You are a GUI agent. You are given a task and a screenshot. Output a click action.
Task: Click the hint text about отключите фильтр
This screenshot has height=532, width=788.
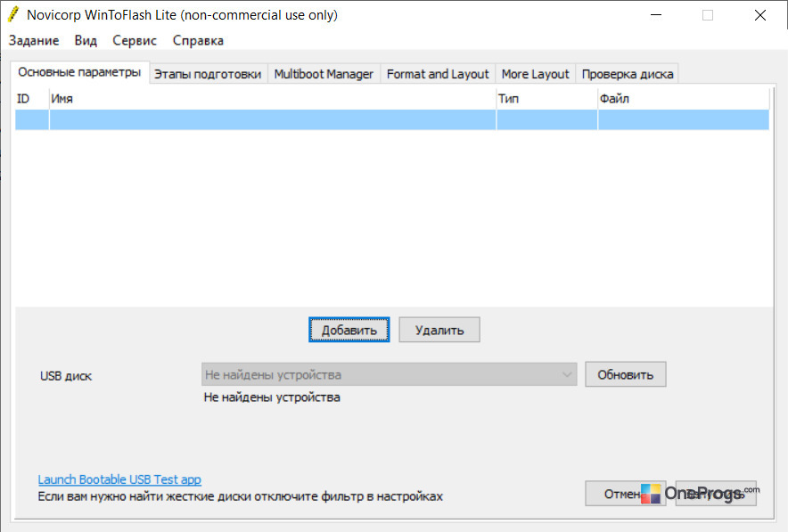tap(240, 497)
